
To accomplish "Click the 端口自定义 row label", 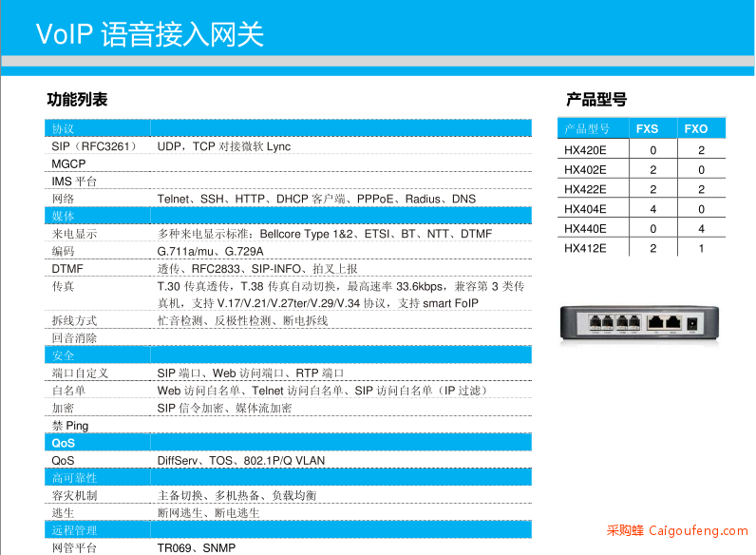I will click(80, 373).
